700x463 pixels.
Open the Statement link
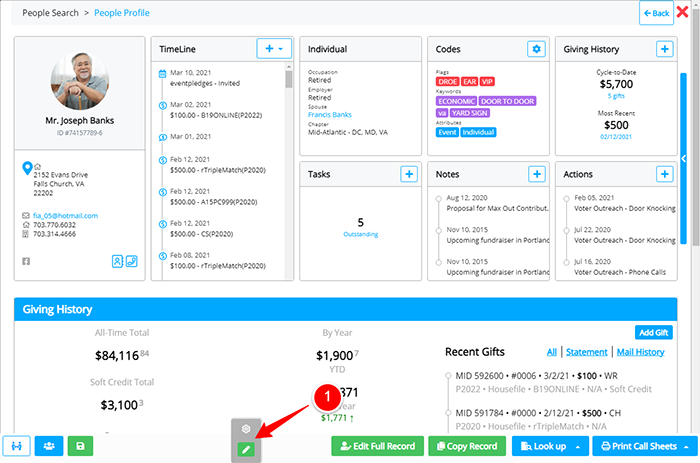coord(587,352)
